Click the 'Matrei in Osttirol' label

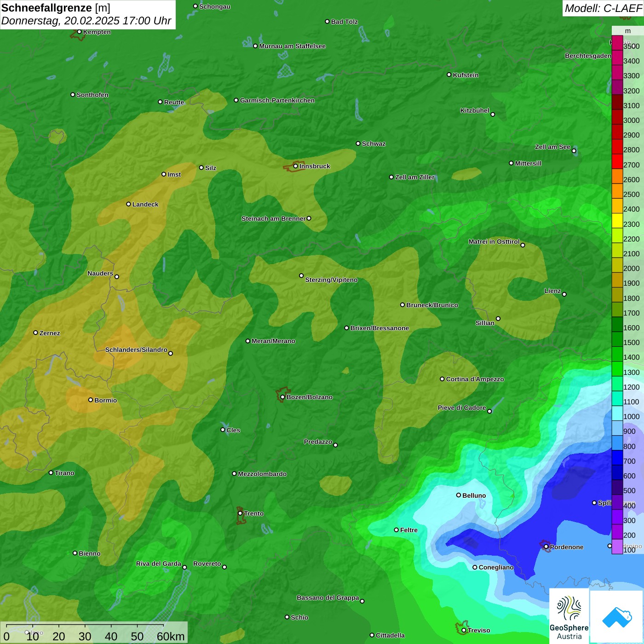pos(494,241)
